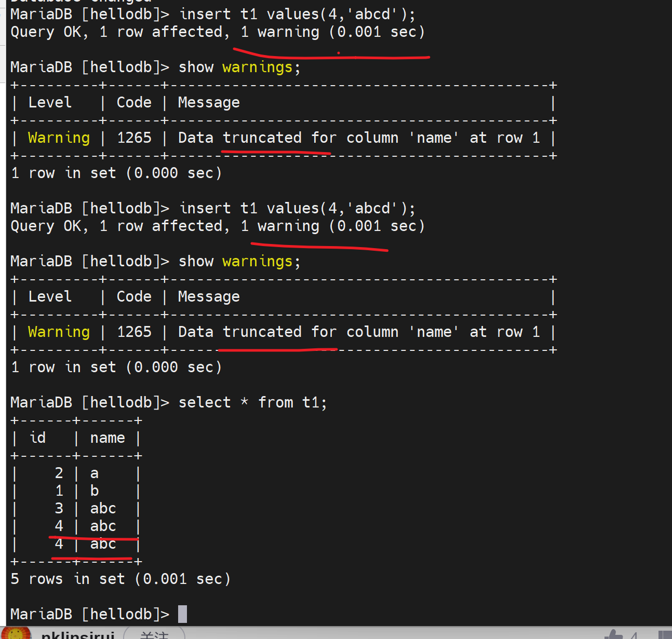Click the 'select * from t1;' command text

tap(252, 402)
